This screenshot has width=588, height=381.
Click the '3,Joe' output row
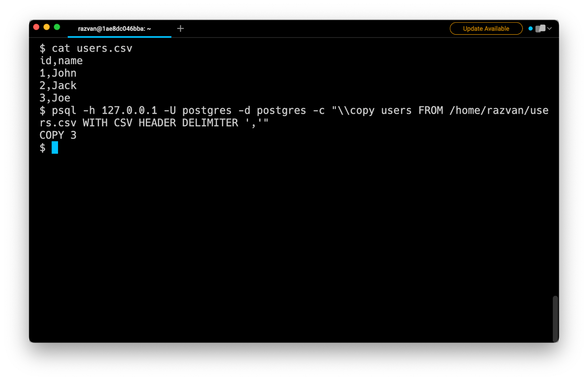pyautogui.click(x=55, y=98)
